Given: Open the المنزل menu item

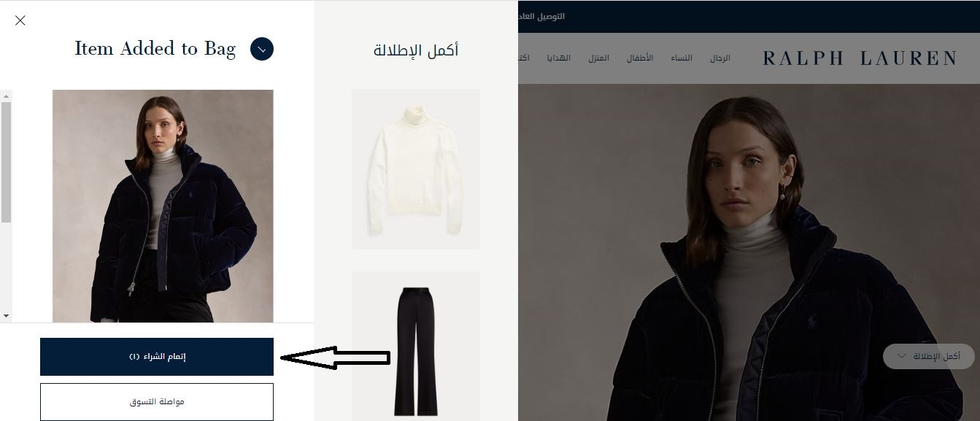Looking at the screenshot, I should tap(598, 58).
